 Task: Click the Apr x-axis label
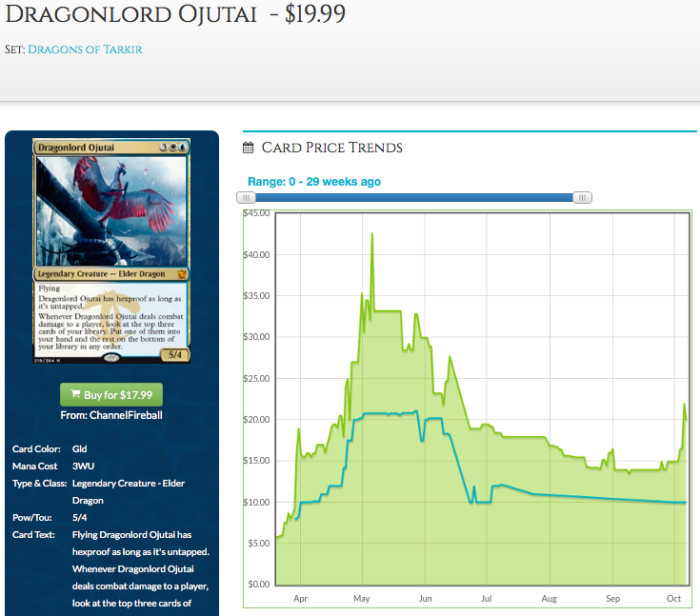300,599
